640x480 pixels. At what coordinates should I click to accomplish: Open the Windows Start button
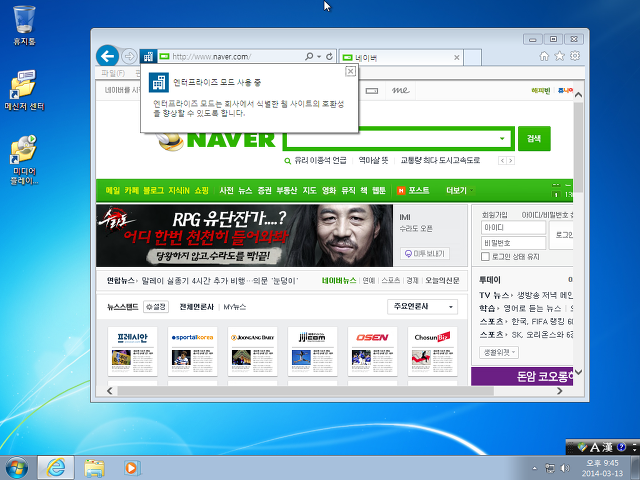17,468
